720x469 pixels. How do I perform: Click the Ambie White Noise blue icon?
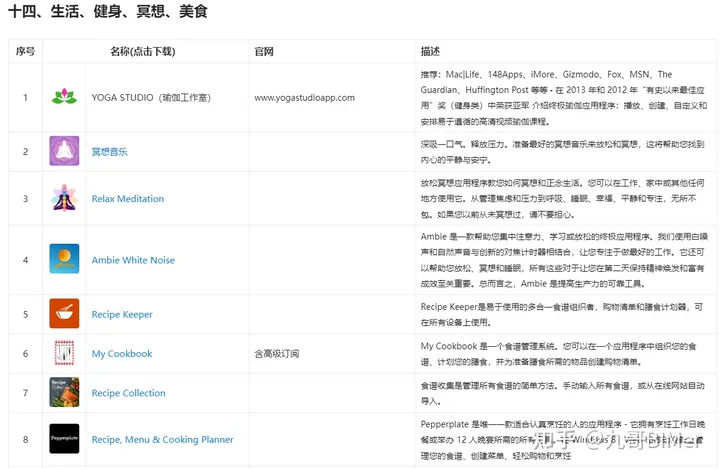[64, 259]
